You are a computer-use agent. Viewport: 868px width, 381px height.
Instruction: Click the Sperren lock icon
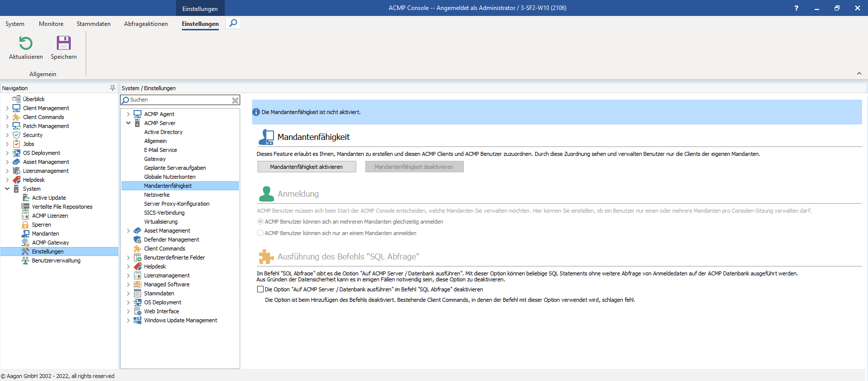coord(25,225)
